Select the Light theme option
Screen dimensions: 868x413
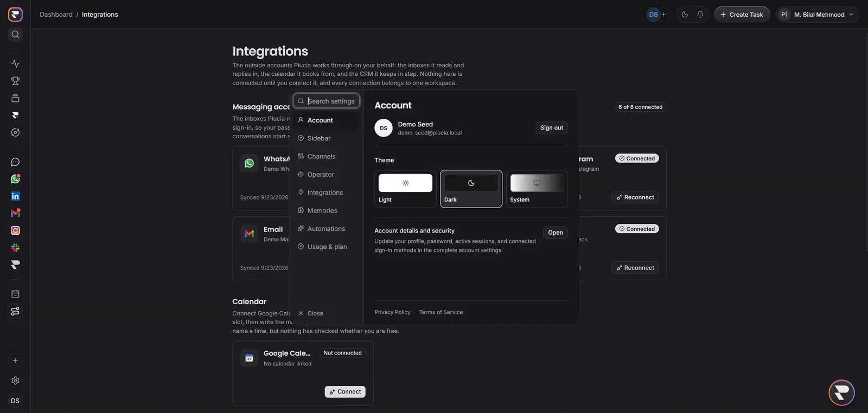(x=405, y=189)
